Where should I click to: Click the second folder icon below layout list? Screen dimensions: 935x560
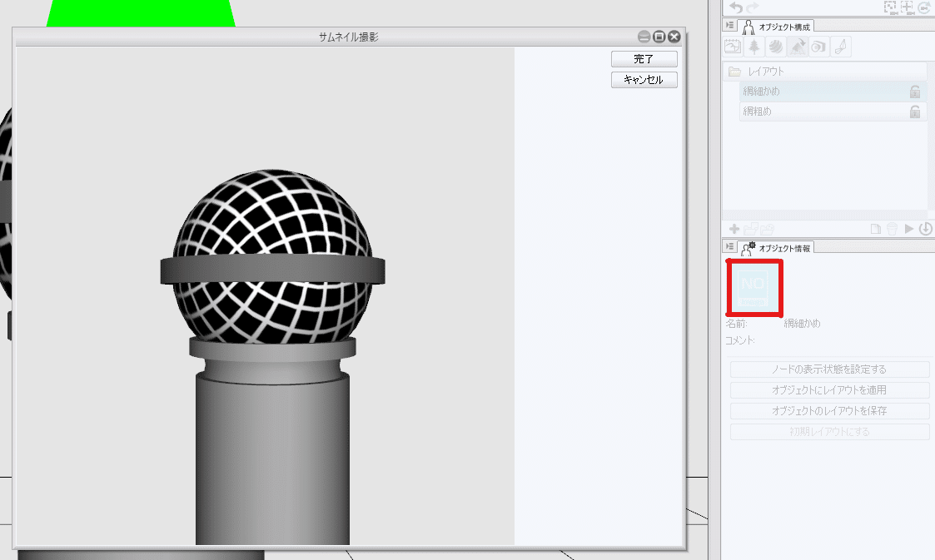click(x=768, y=229)
